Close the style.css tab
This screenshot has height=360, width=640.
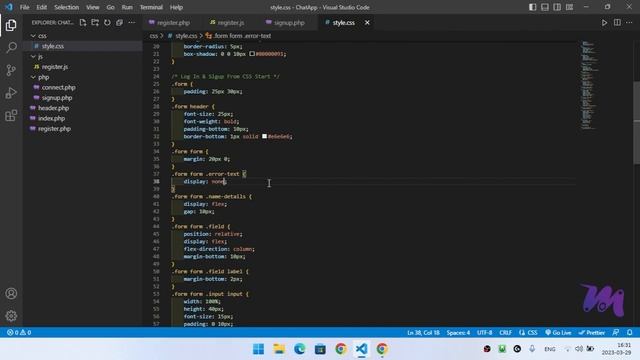[367, 23]
